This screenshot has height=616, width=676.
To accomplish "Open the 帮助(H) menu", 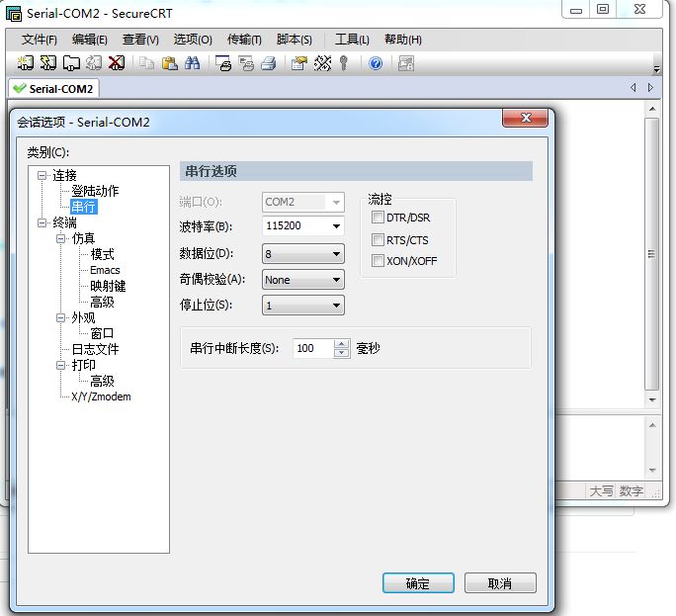I will [403, 40].
